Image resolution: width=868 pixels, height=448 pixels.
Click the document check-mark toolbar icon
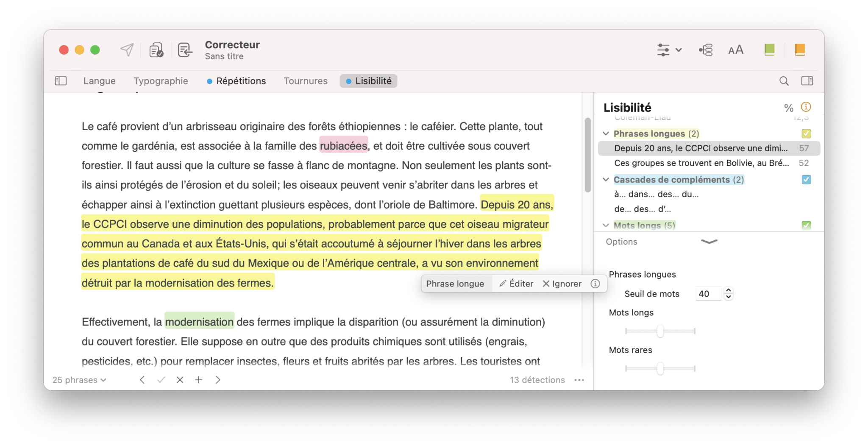click(x=156, y=50)
